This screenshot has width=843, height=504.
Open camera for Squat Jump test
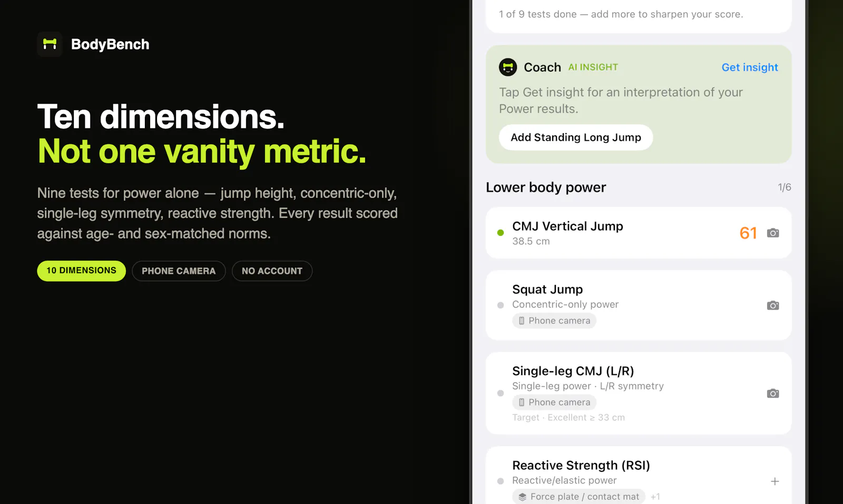point(773,305)
